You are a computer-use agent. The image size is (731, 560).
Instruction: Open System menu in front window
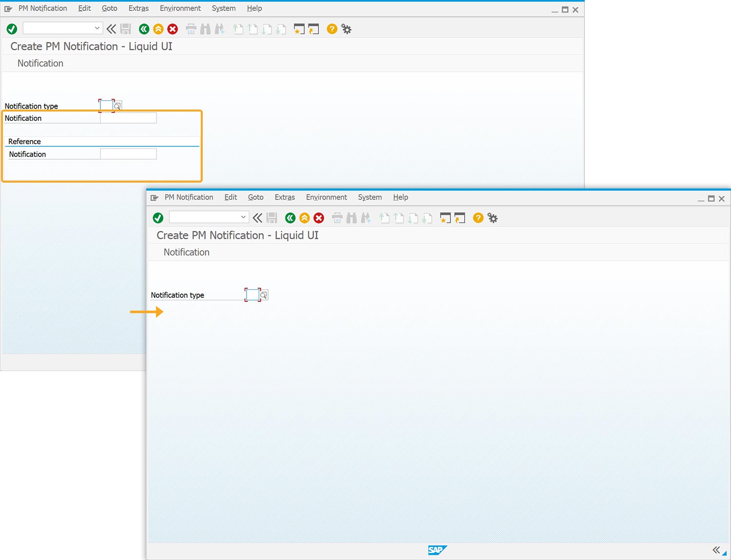coord(370,197)
